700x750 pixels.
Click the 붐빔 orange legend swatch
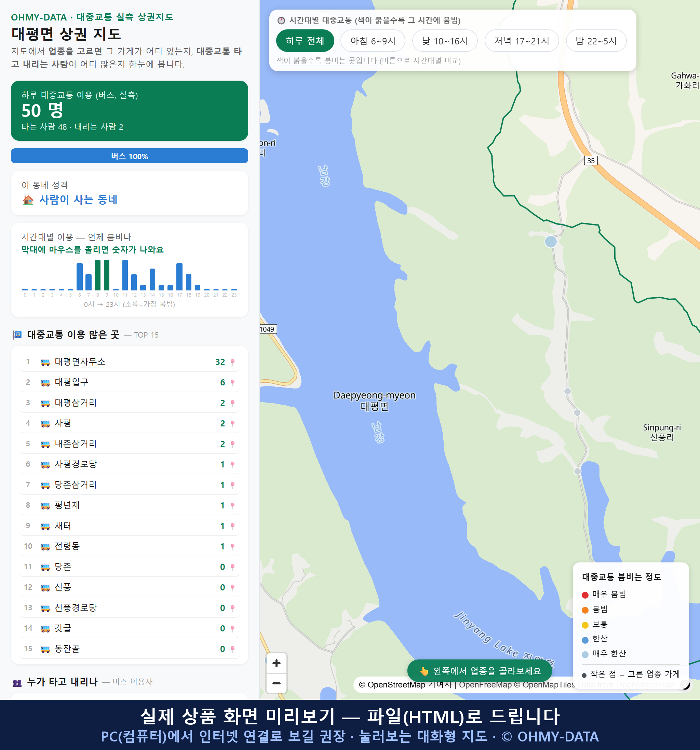click(585, 610)
